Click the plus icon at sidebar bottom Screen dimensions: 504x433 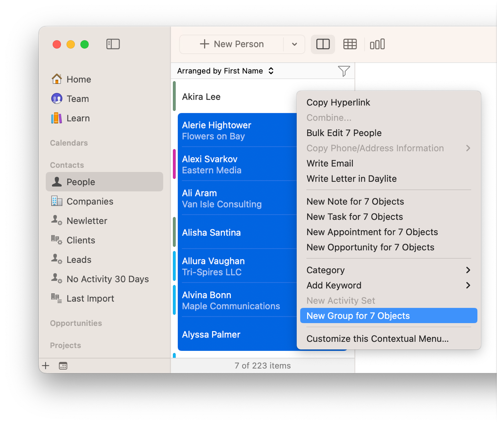coord(46,366)
